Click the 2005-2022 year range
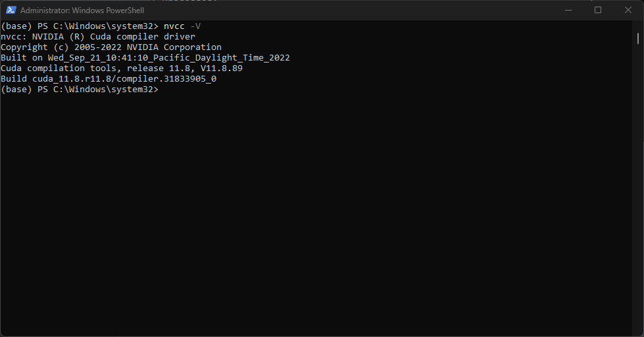The height and width of the screenshot is (337, 644). pyautogui.click(x=98, y=47)
